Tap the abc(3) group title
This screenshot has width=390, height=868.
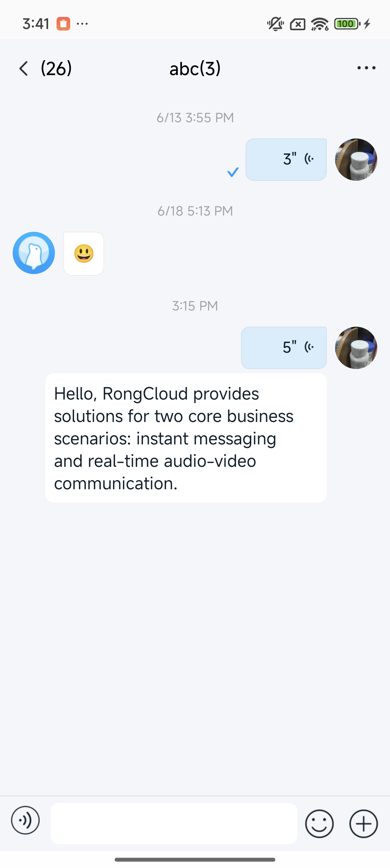pyautogui.click(x=195, y=68)
